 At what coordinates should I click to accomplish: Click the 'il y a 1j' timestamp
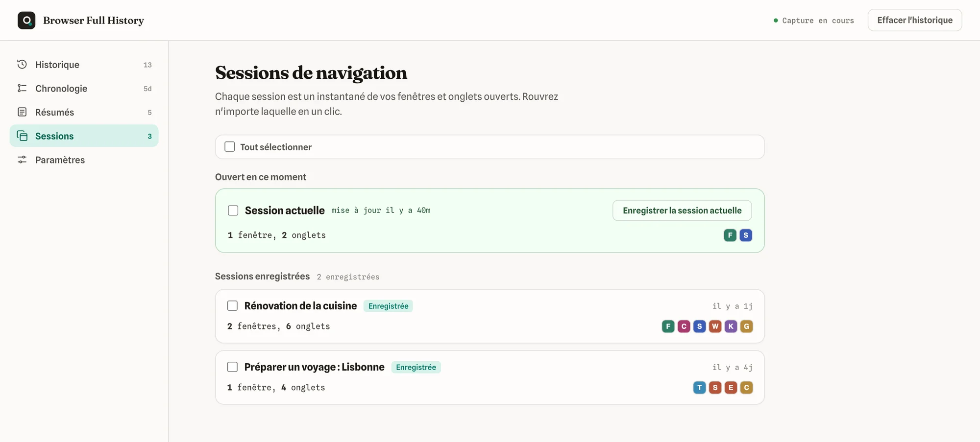[x=732, y=306]
